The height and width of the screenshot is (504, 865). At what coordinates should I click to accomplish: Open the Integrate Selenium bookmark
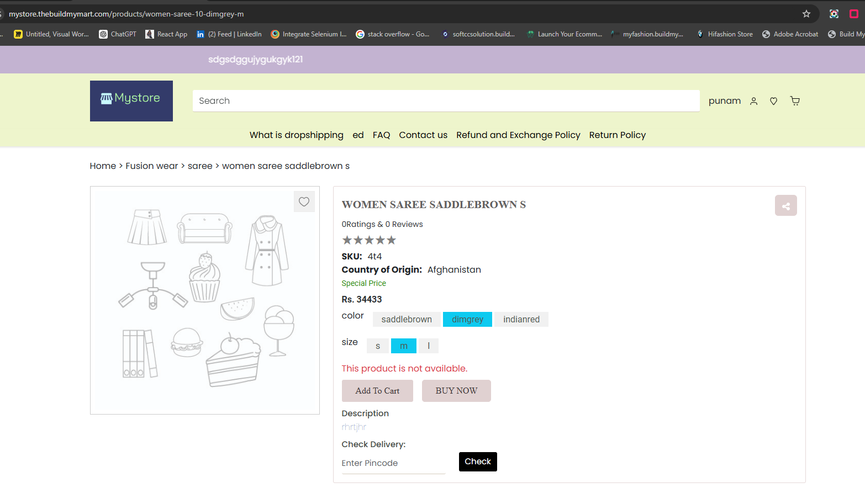click(x=309, y=34)
